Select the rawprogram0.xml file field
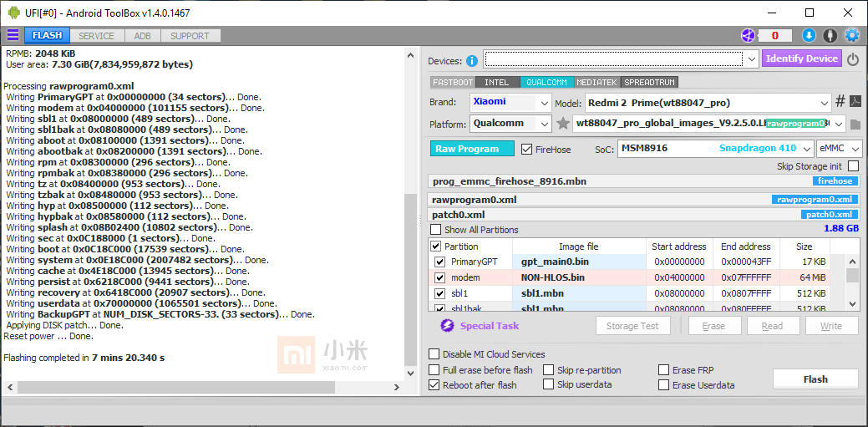The width and height of the screenshot is (868, 427). pos(645,200)
